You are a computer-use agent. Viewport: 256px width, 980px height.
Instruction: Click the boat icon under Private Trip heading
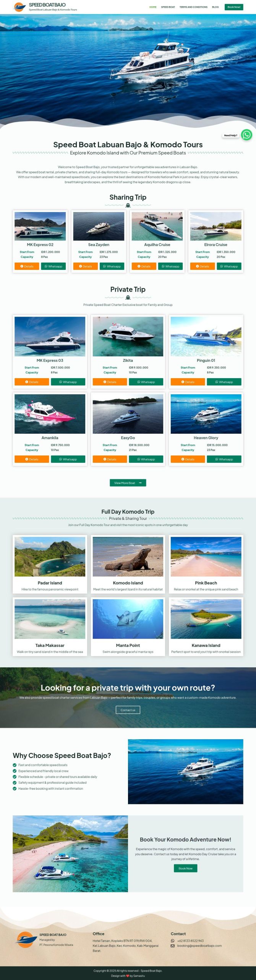point(128,297)
